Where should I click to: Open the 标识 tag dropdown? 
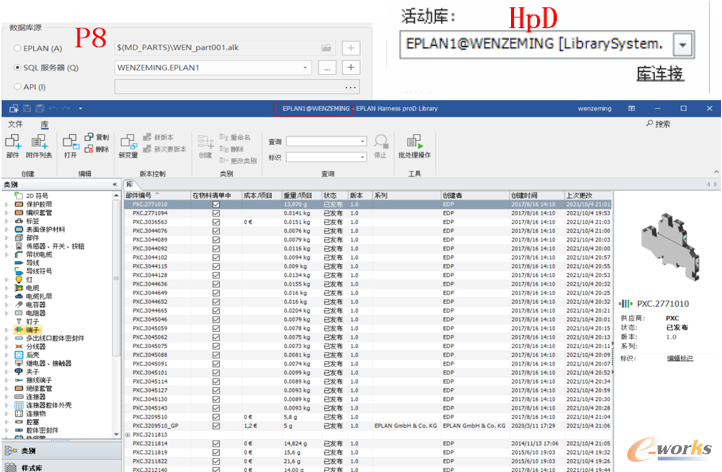point(362,157)
